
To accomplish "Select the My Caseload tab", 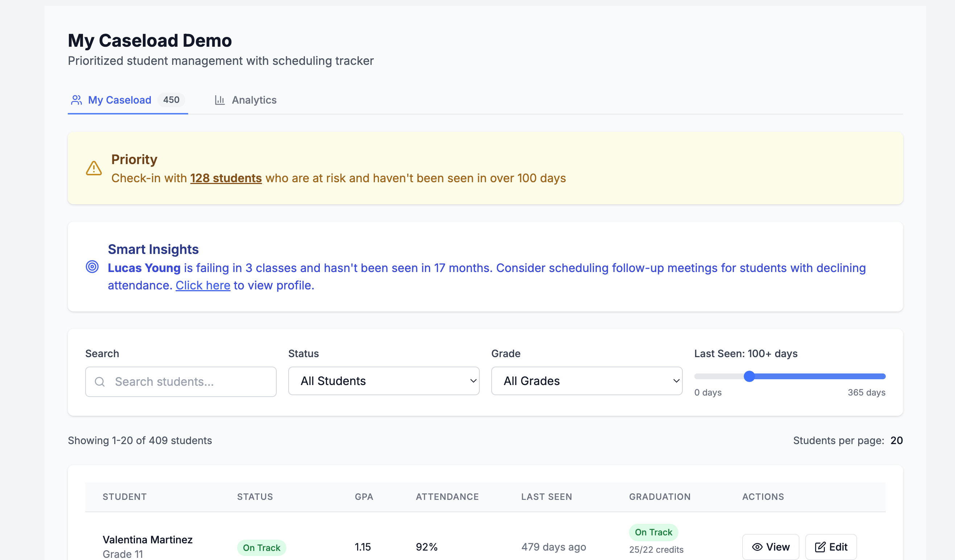I will 119,100.
